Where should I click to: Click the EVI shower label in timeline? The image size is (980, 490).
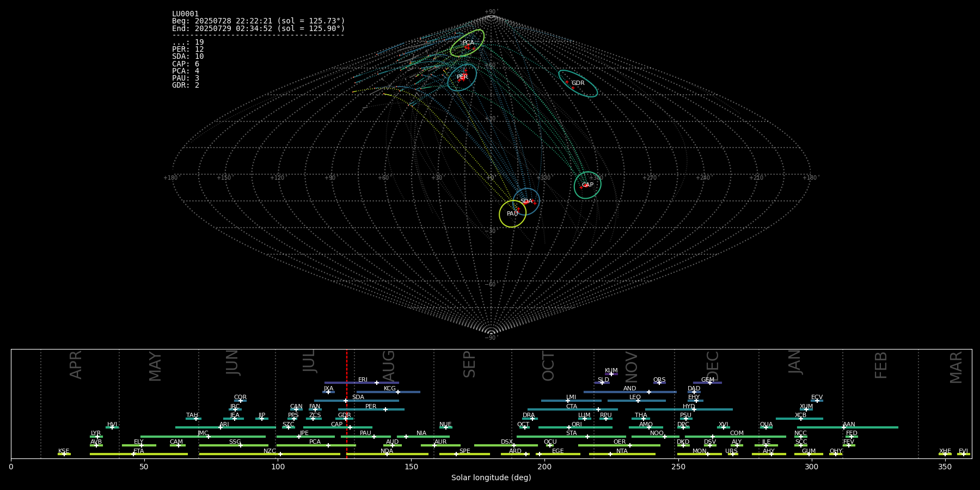pos(963,451)
